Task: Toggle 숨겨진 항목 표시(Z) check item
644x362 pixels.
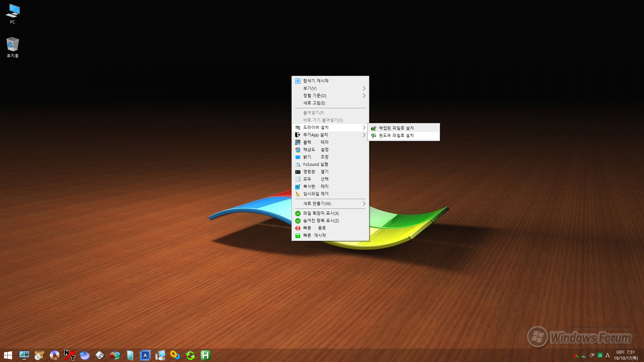Action: click(330, 221)
